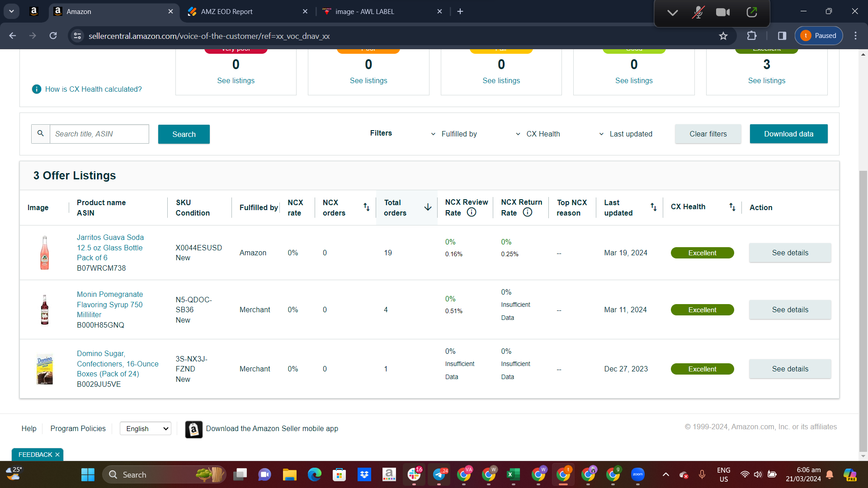Toggle the browser side panel
868x488 pixels.
782,36
